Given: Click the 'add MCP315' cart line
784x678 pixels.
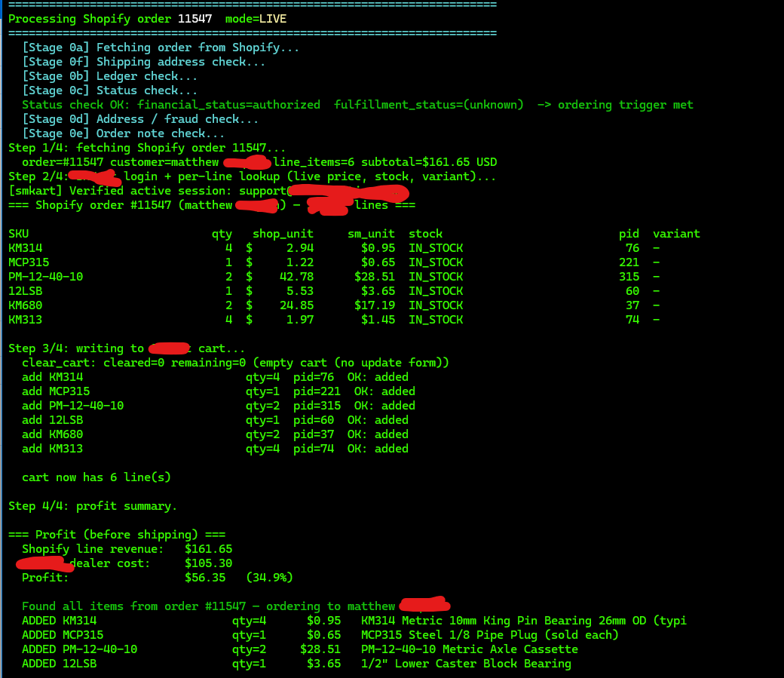Looking at the screenshot, I should (x=219, y=391).
